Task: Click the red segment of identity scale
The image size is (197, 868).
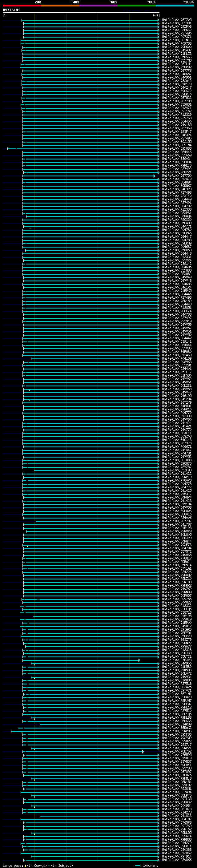Action: click(x=22, y=6)
